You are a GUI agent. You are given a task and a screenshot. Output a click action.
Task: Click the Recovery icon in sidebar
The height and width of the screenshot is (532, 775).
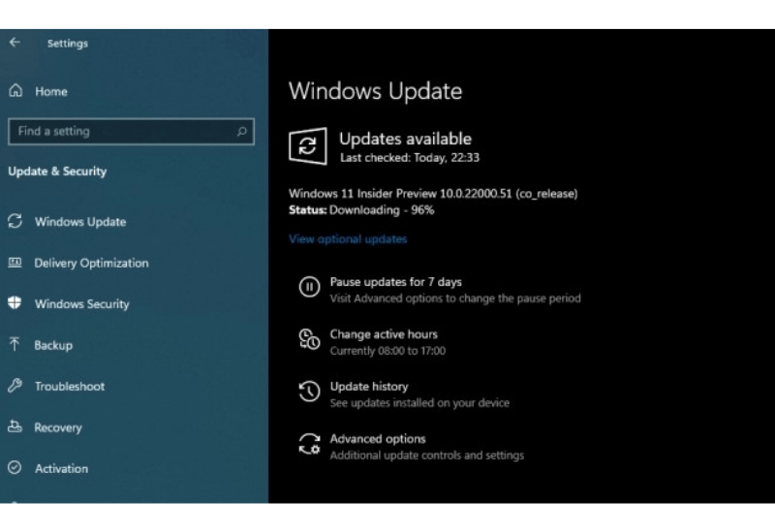(x=15, y=427)
